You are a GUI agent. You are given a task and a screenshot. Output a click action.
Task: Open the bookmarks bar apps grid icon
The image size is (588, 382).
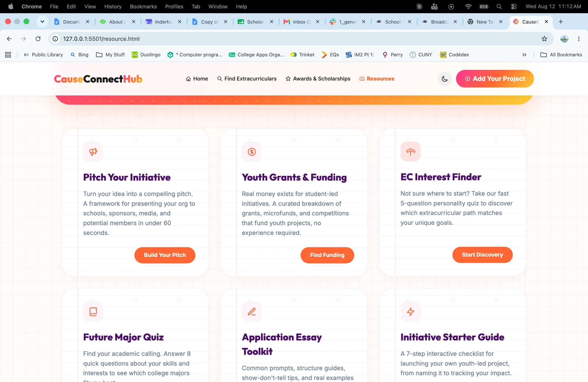pos(8,55)
